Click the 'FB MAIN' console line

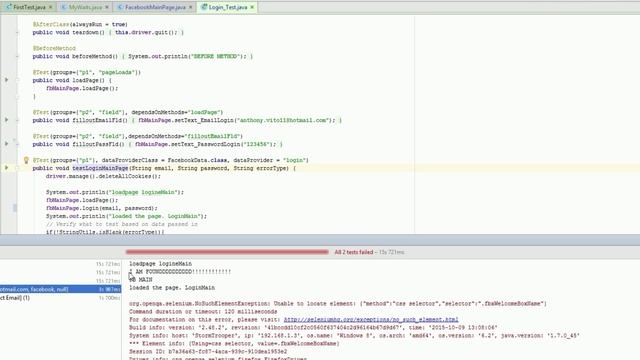pyautogui.click(x=141, y=280)
